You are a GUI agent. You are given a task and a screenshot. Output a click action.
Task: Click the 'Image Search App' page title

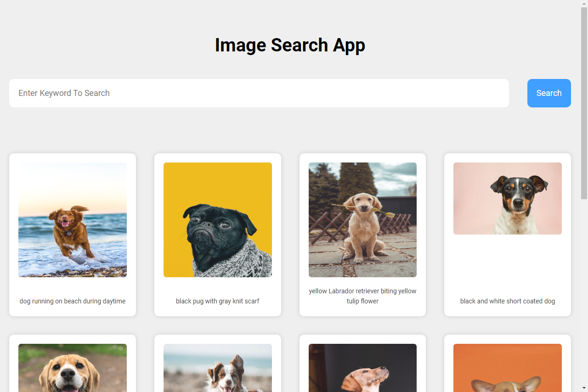[290, 45]
